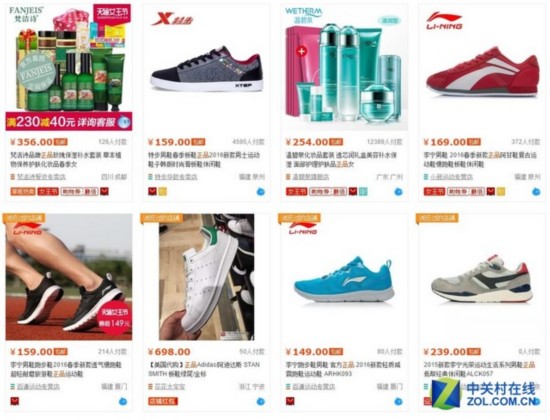Click blue chat icon on red Li-Ning ¥169 listing

point(536,192)
